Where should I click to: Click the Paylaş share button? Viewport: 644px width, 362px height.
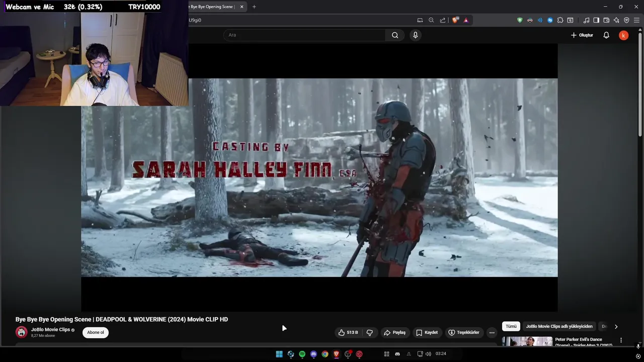394,332
